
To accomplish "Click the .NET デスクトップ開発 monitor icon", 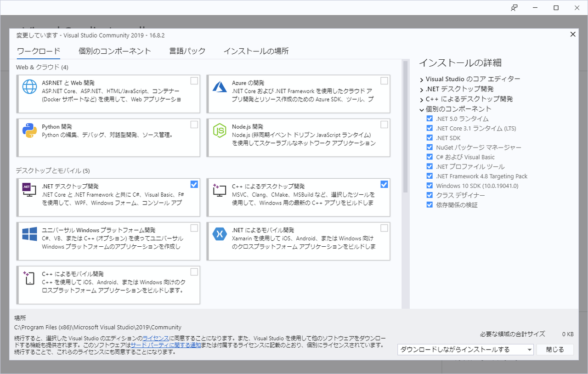I will (29, 189).
